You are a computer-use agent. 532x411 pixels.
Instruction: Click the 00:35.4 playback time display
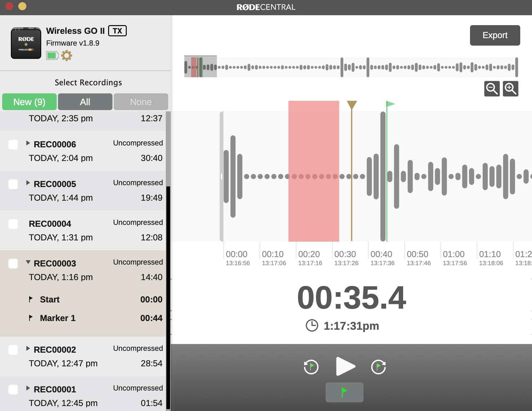tap(352, 297)
